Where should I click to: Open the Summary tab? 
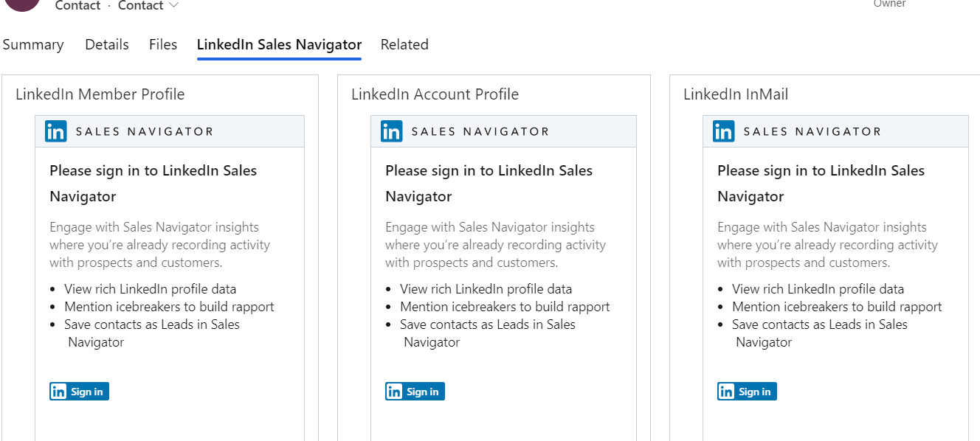[33, 44]
